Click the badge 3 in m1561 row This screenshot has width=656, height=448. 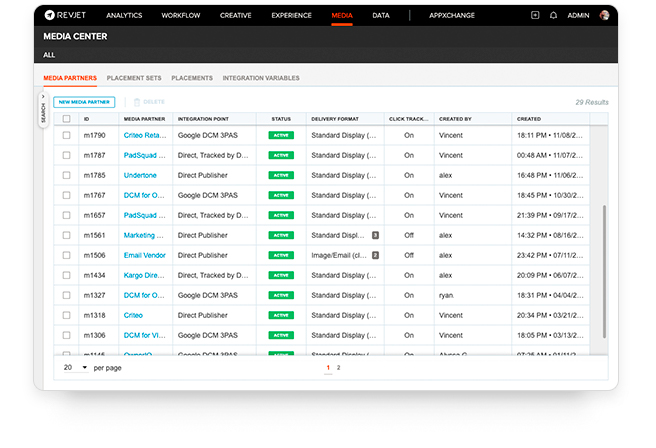(375, 235)
